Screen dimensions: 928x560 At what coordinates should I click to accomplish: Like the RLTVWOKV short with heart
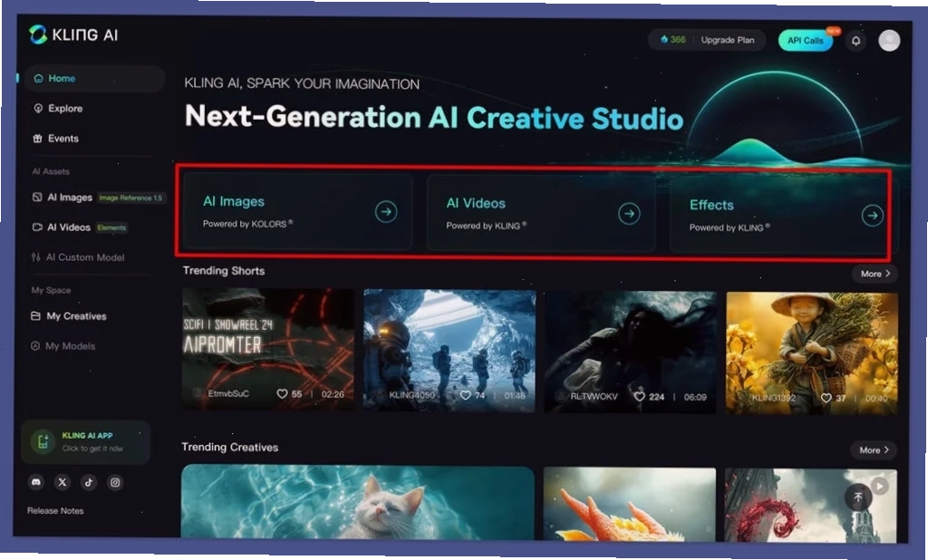tap(640, 396)
